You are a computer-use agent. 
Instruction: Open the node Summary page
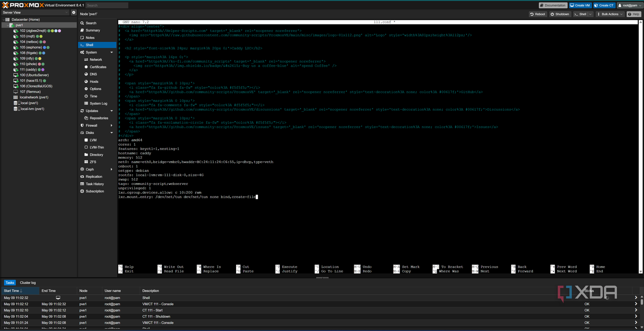[x=97, y=31]
